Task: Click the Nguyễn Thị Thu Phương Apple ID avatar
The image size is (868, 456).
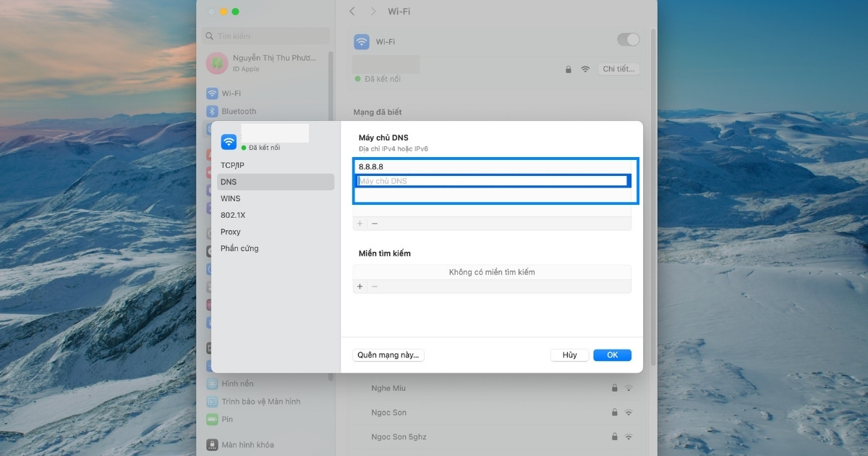Action: 217,64
